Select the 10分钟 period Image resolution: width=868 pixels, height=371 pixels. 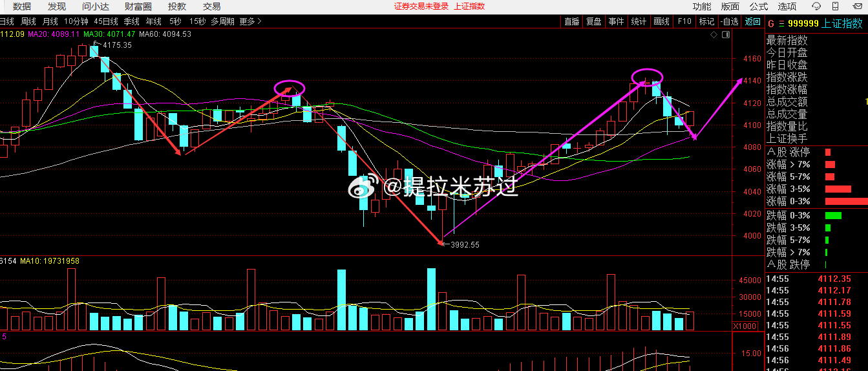76,21
